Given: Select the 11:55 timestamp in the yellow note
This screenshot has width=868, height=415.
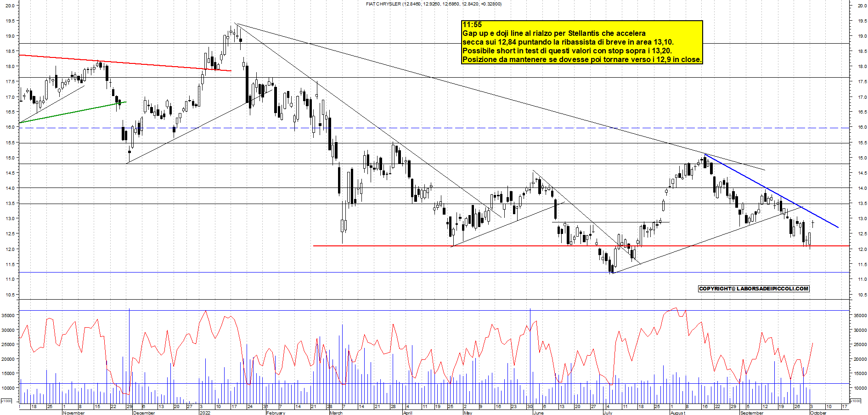Looking at the screenshot, I should point(472,25).
